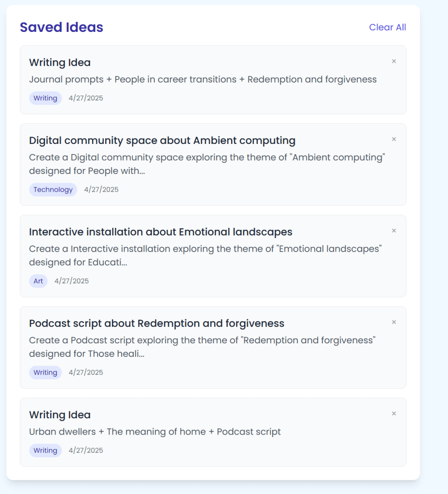Select the Technology tag
The image size is (448, 494).
click(x=53, y=190)
